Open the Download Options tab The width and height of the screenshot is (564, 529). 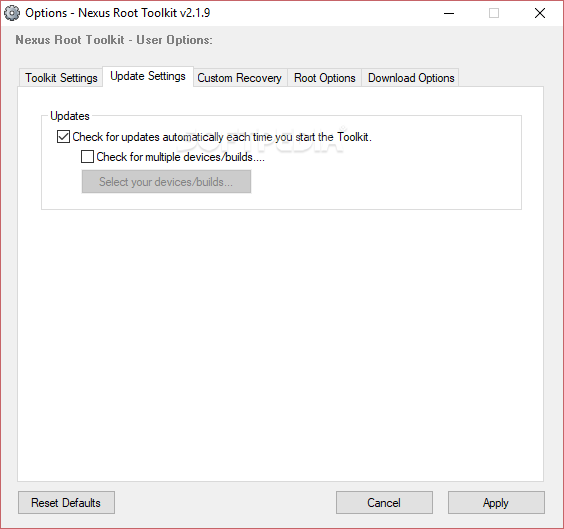(411, 78)
